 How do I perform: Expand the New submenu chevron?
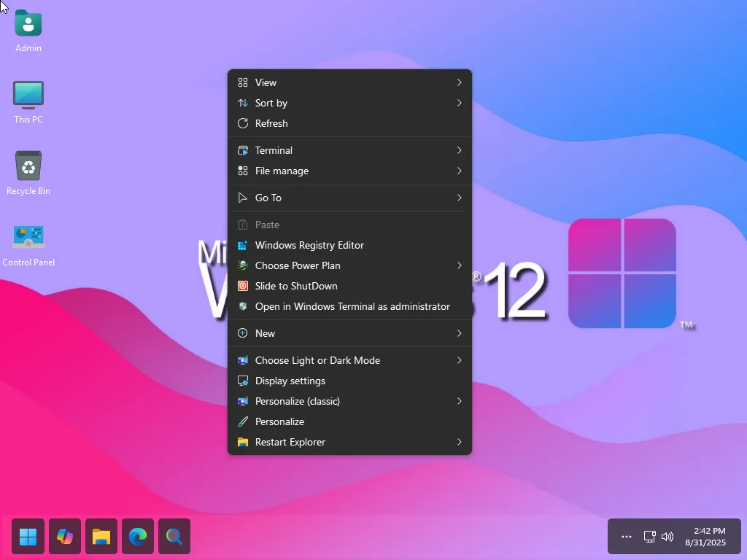point(460,333)
